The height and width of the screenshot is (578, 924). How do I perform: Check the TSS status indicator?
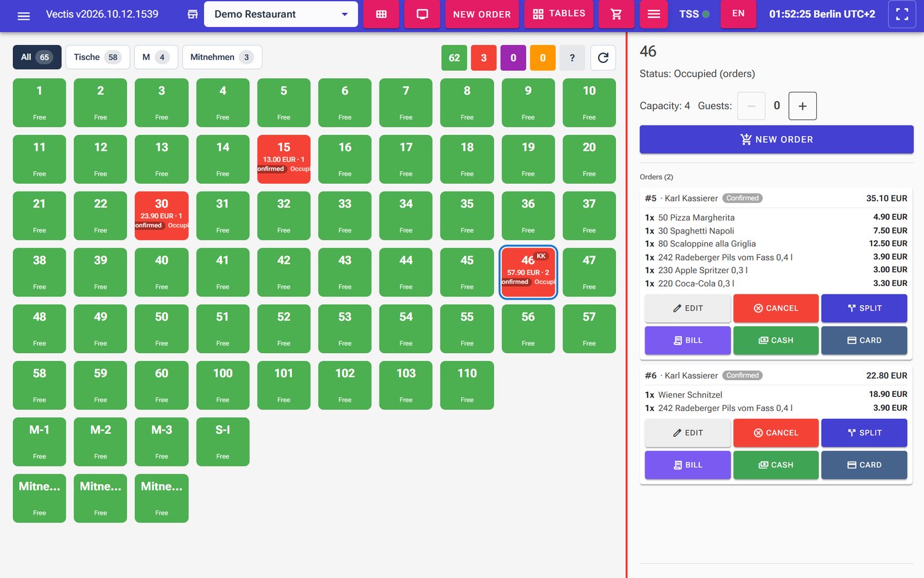click(x=694, y=14)
